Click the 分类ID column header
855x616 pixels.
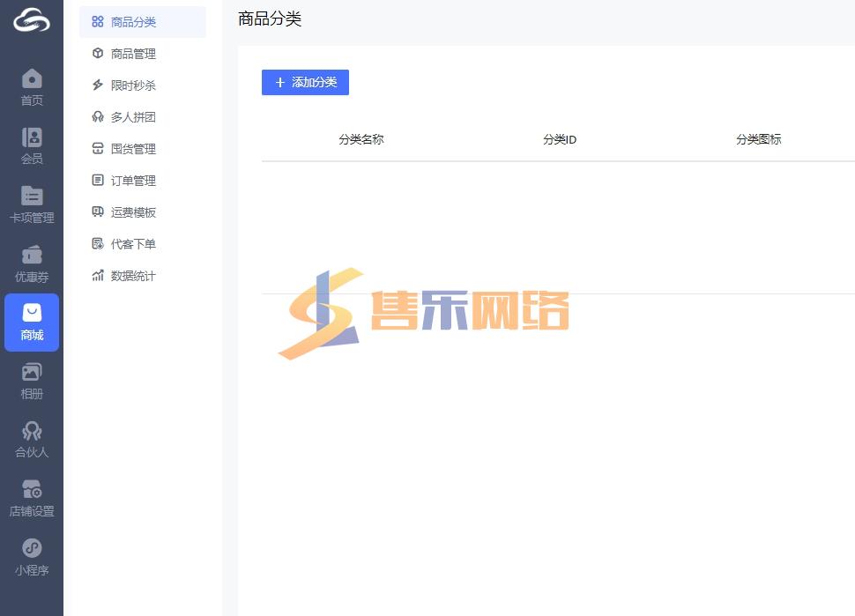click(x=560, y=139)
